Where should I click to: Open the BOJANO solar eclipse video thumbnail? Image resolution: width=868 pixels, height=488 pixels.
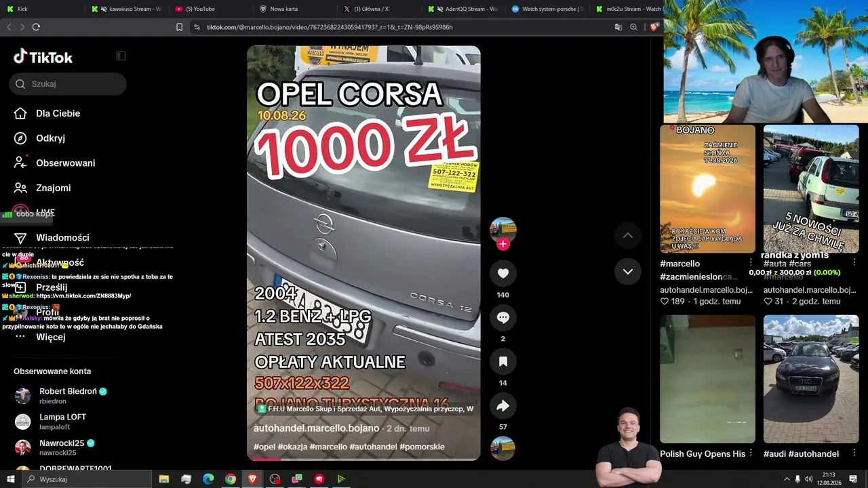[707, 189]
